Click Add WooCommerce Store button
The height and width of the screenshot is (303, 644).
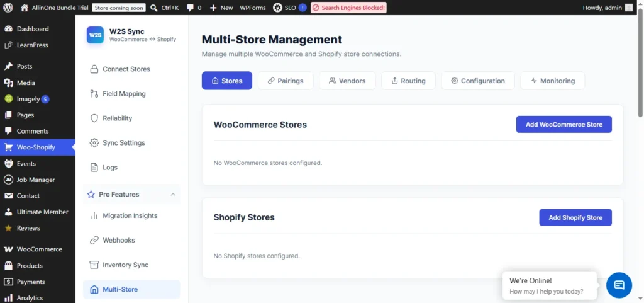tap(564, 125)
